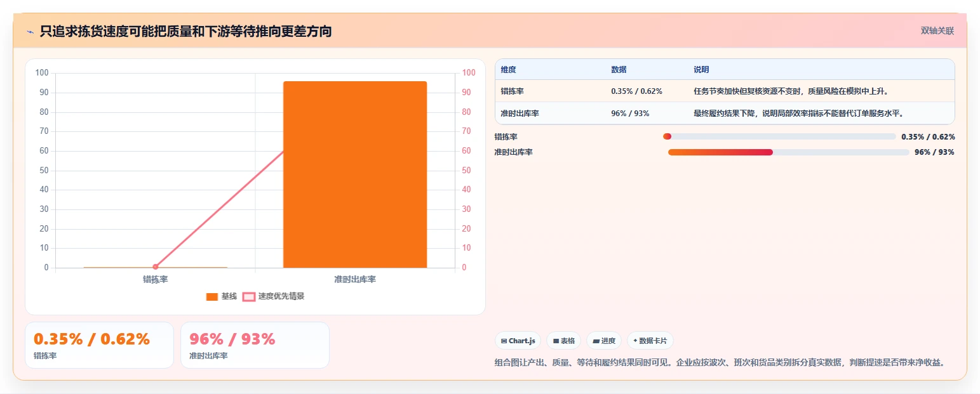The width and height of the screenshot is (980, 394).
Task: Select the 错拣率 cell in the table
Action: (512, 91)
